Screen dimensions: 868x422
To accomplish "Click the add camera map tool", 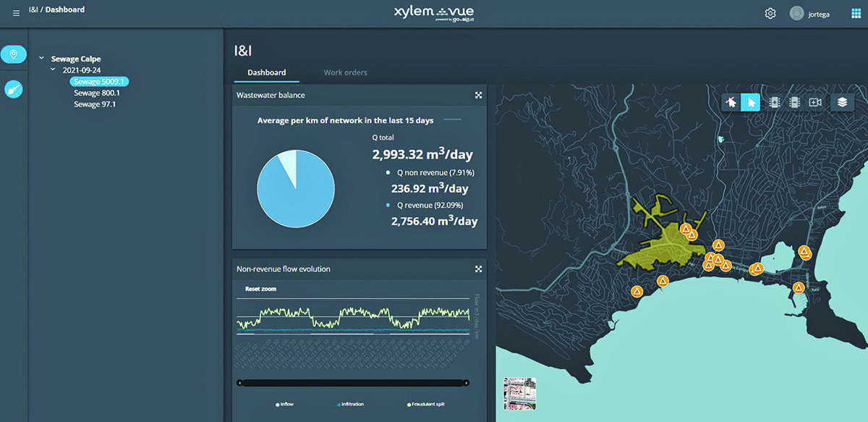I will pos(815,103).
